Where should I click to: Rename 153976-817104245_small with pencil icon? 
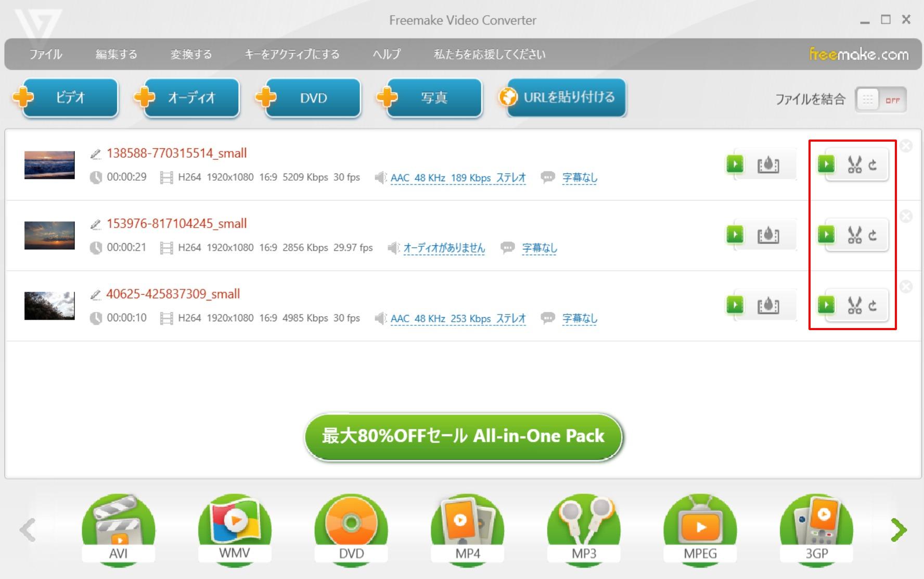pos(95,224)
